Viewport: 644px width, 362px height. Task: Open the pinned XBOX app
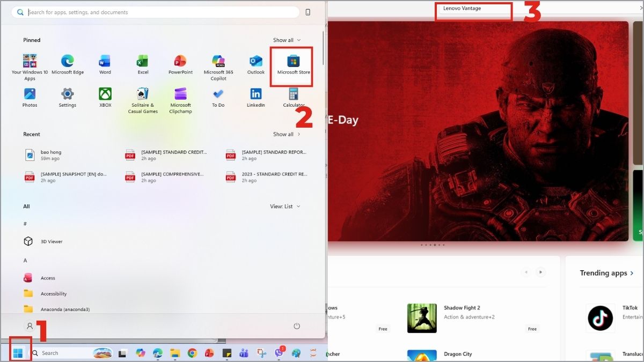click(x=105, y=98)
